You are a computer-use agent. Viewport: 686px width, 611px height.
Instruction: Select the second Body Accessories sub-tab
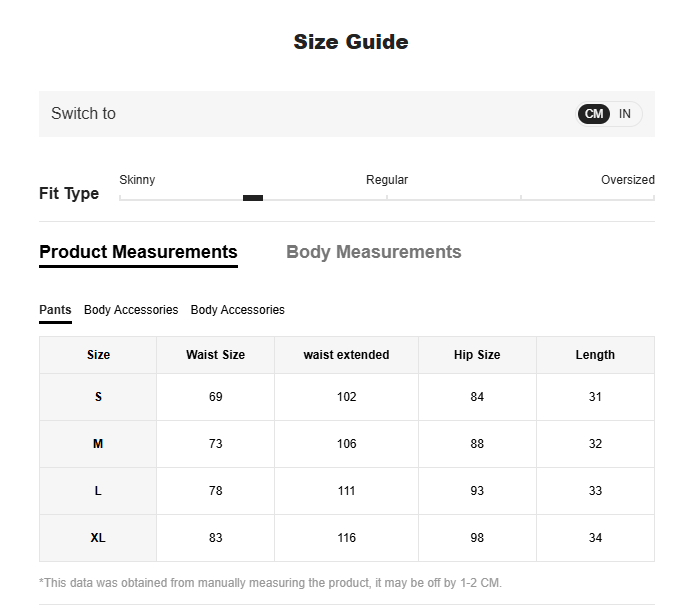(237, 310)
